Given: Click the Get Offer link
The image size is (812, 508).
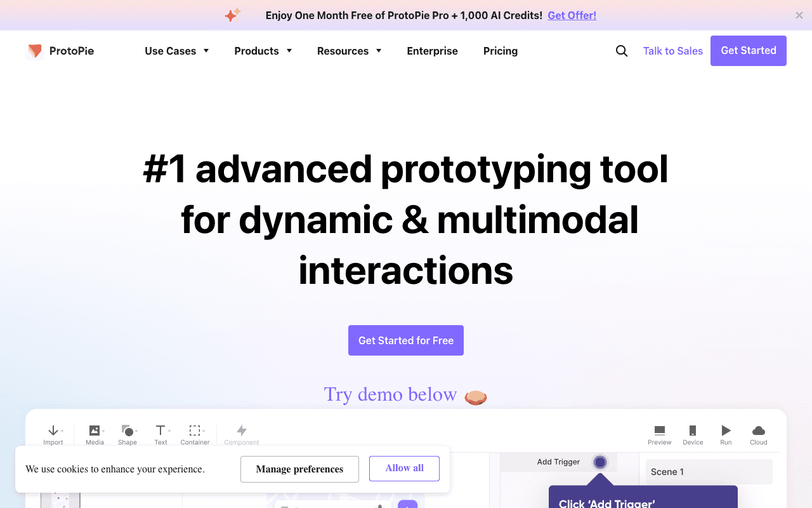Looking at the screenshot, I should pos(572,15).
